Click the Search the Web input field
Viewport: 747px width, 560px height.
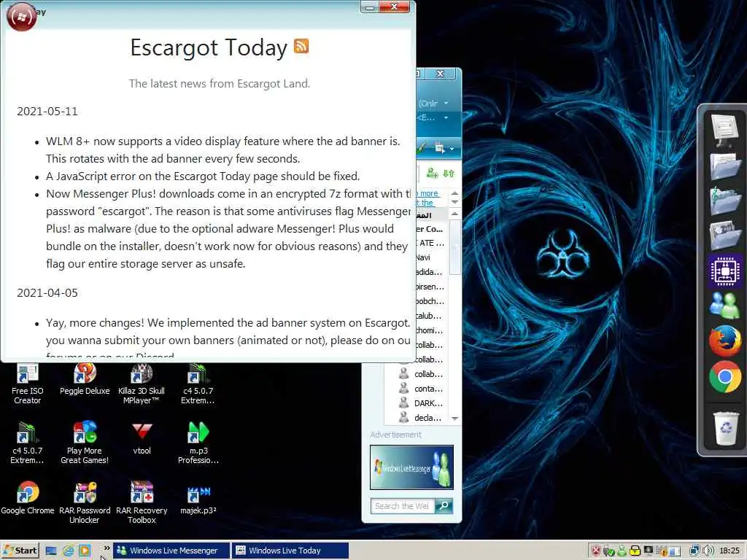(x=403, y=506)
